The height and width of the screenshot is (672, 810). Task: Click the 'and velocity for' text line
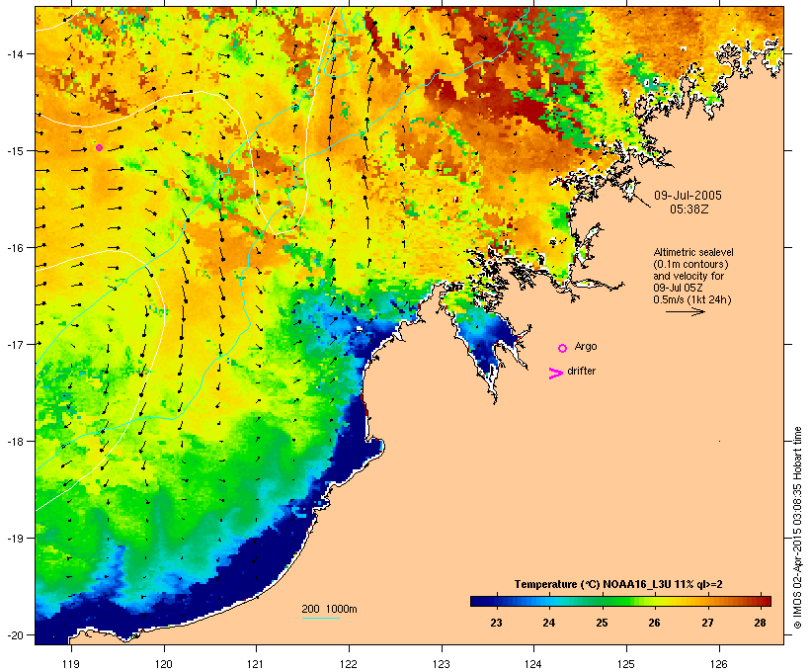pos(688,276)
